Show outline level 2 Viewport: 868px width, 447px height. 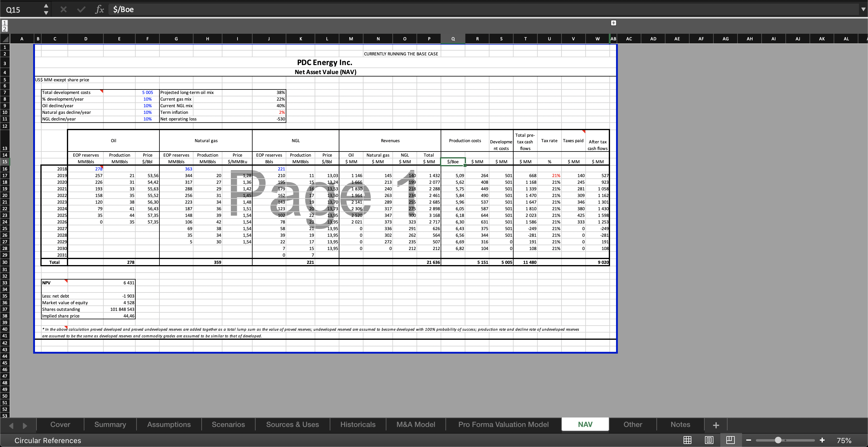coord(5,29)
